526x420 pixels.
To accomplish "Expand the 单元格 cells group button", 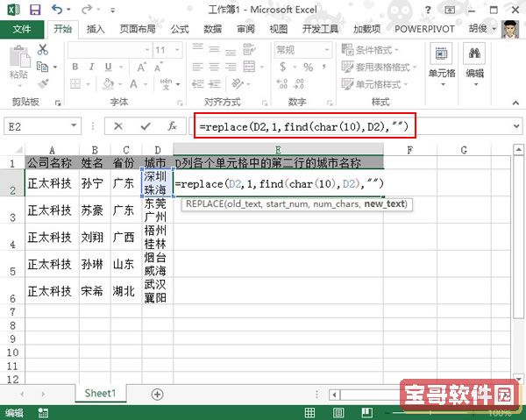I will click(442, 64).
